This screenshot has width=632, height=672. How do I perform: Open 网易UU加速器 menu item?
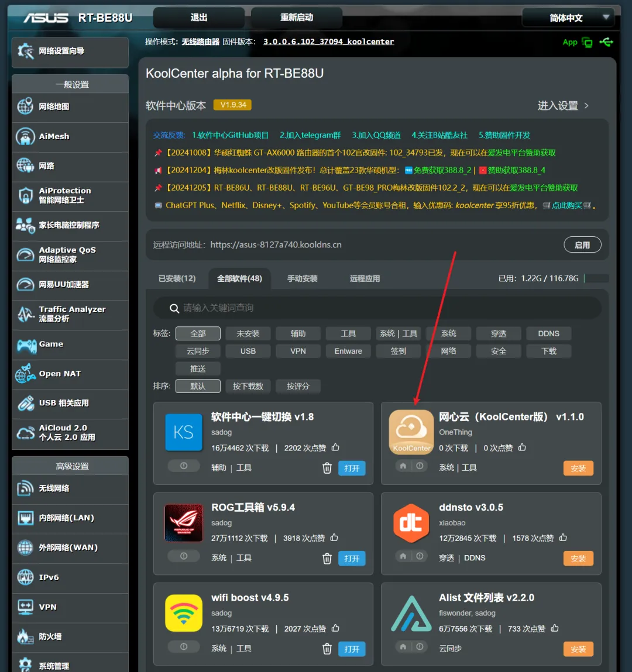tap(70, 285)
